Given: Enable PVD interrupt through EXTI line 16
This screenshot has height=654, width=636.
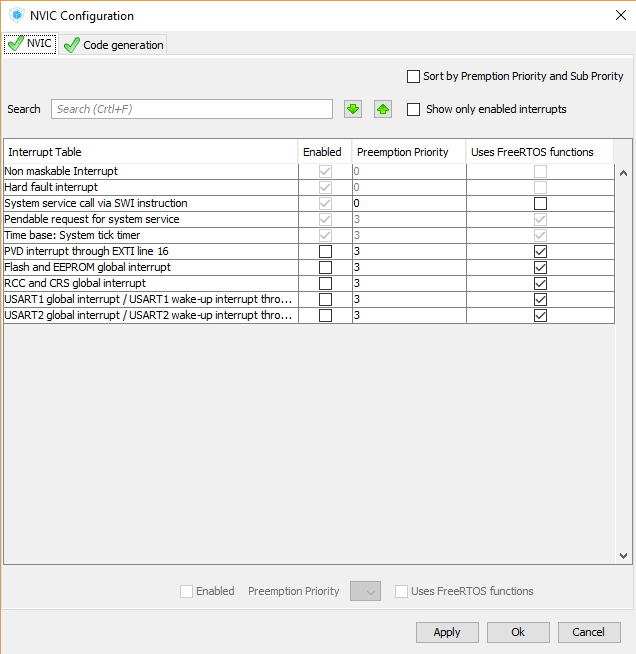Looking at the screenshot, I should point(325,251).
